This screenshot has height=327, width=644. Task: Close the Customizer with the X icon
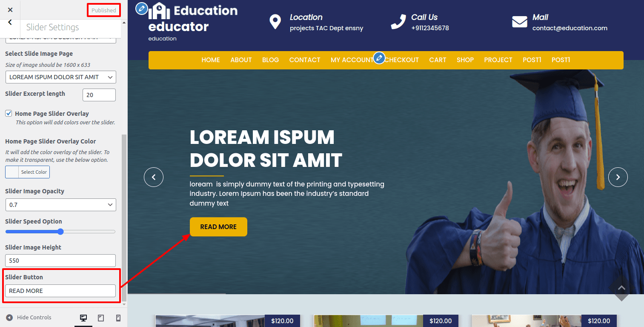10,10
